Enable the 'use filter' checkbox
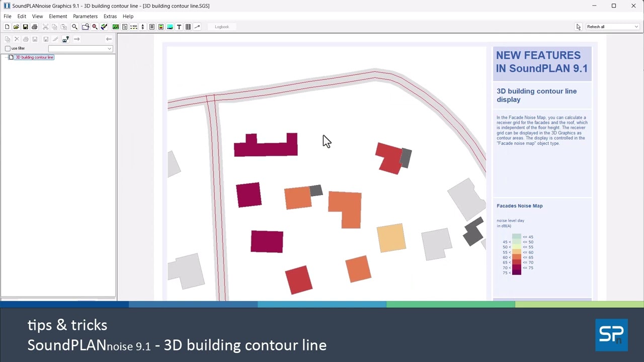Image resolution: width=644 pixels, height=362 pixels. point(8,48)
